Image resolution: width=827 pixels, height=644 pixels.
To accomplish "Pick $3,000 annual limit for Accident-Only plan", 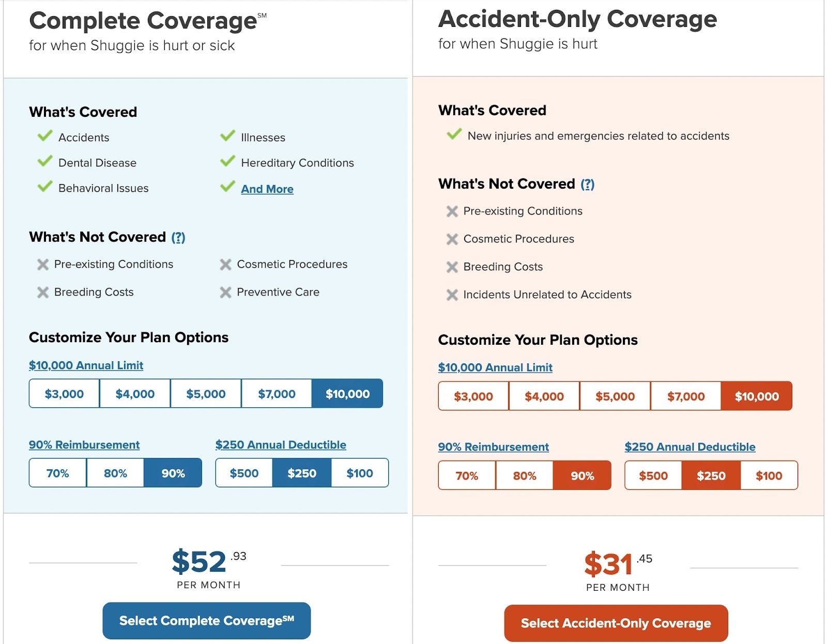I will click(x=473, y=396).
